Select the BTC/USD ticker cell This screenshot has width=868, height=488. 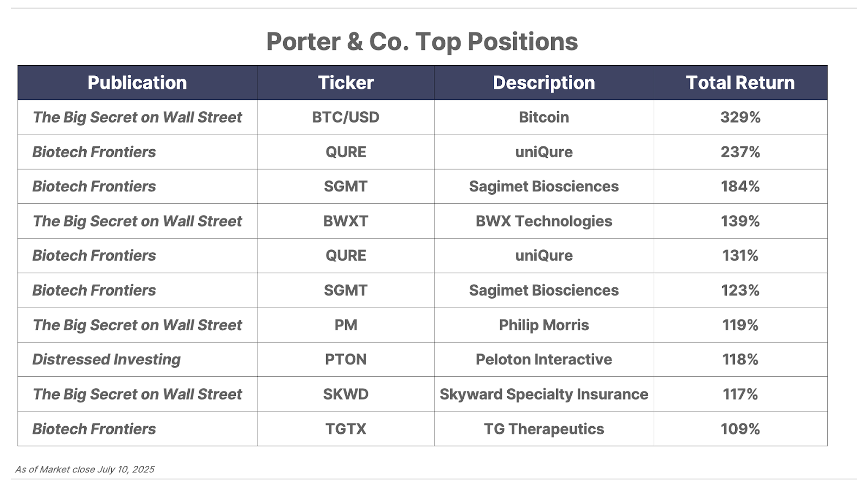pyautogui.click(x=346, y=117)
